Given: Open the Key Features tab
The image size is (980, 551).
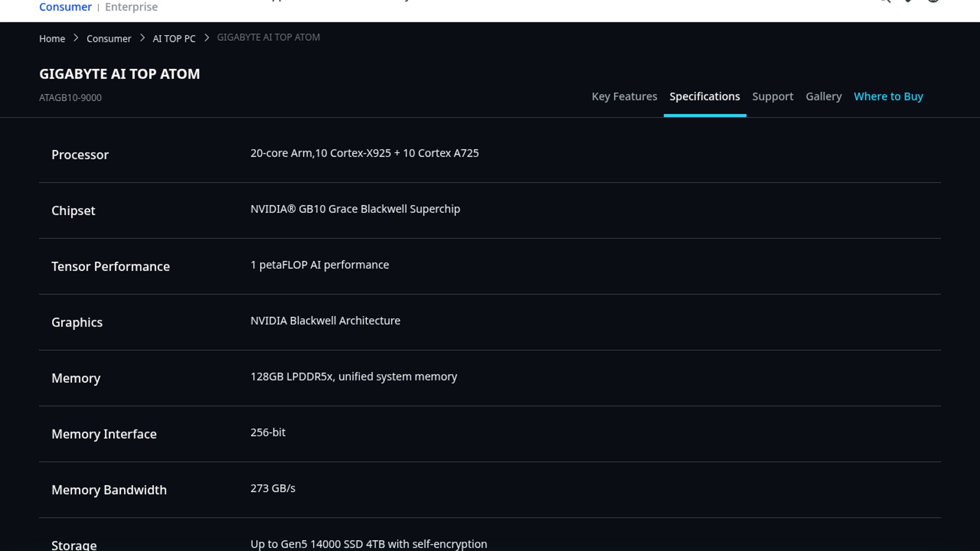Looking at the screenshot, I should click(624, 96).
